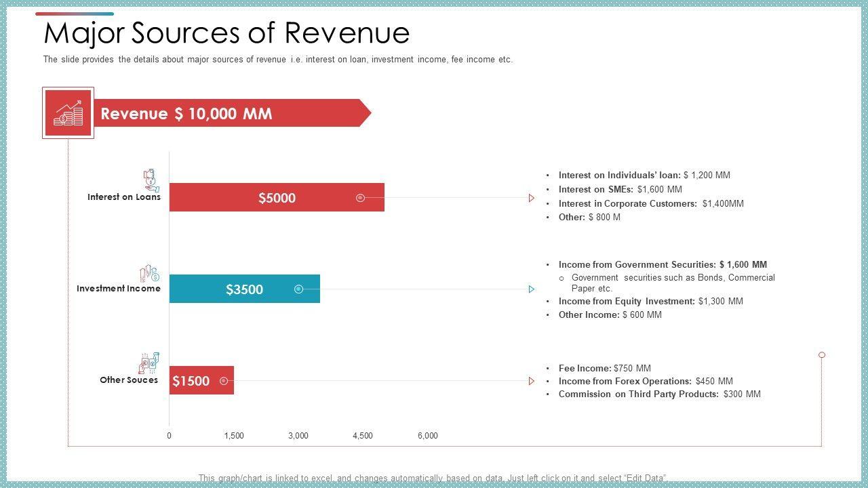The height and width of the screenshot is (488, 868).
Task: Select the Revenue $ 10,000 MM banner
Action: tap(231, 113)
